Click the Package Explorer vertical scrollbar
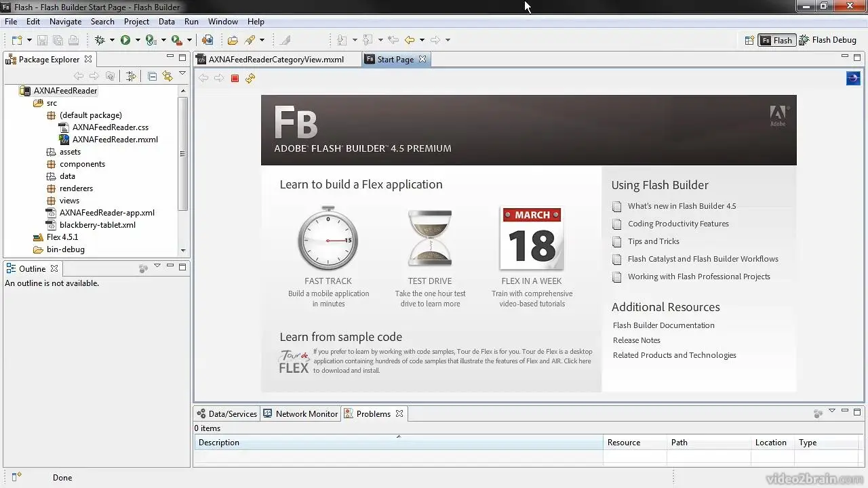This screenshot has width=868, height=488. point(182,153)
